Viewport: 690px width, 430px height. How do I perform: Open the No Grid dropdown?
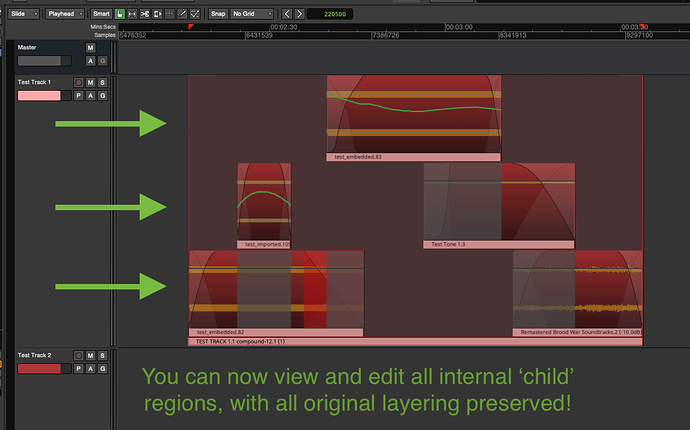250,14
